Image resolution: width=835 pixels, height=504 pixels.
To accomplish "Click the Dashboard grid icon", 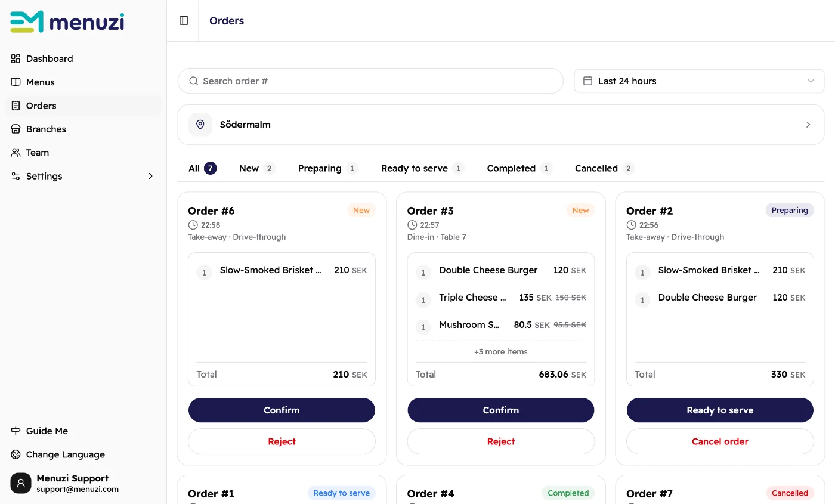I will pos(16,58).
